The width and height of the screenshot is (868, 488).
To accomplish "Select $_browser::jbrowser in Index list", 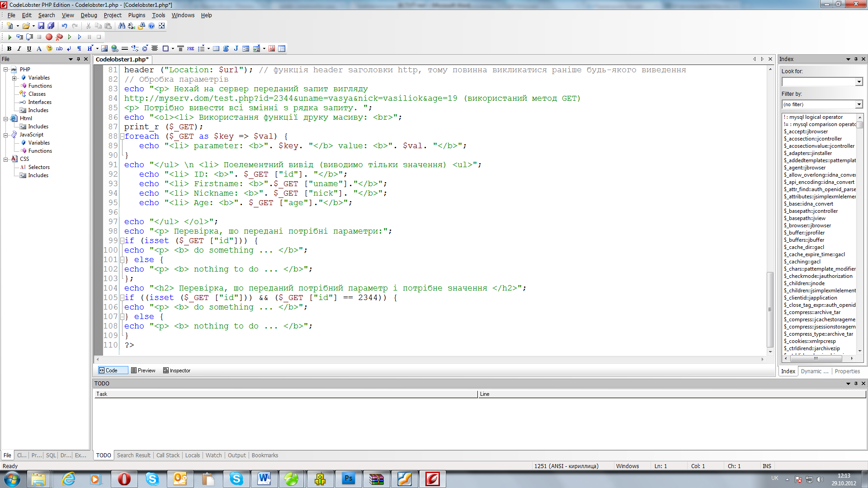I will click(807, 225).
